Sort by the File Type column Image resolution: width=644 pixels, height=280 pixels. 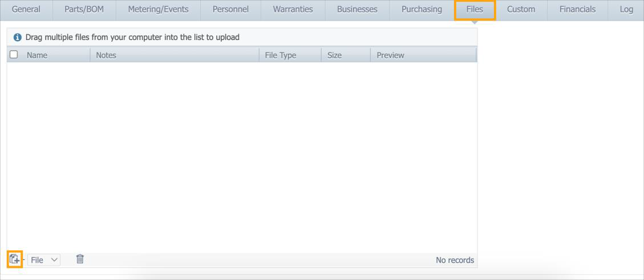[x=281, y=55]
